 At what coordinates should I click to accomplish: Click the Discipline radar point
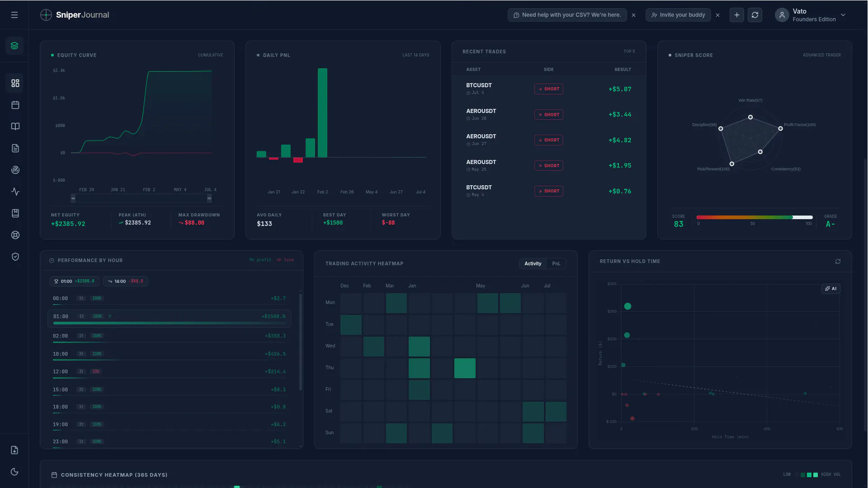coord(721,129)
